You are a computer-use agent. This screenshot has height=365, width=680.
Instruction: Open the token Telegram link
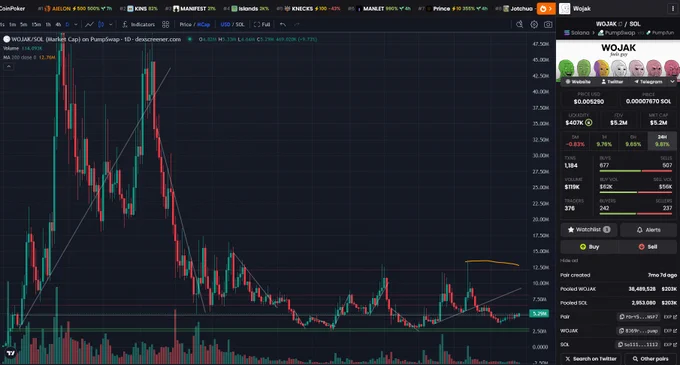648,81
